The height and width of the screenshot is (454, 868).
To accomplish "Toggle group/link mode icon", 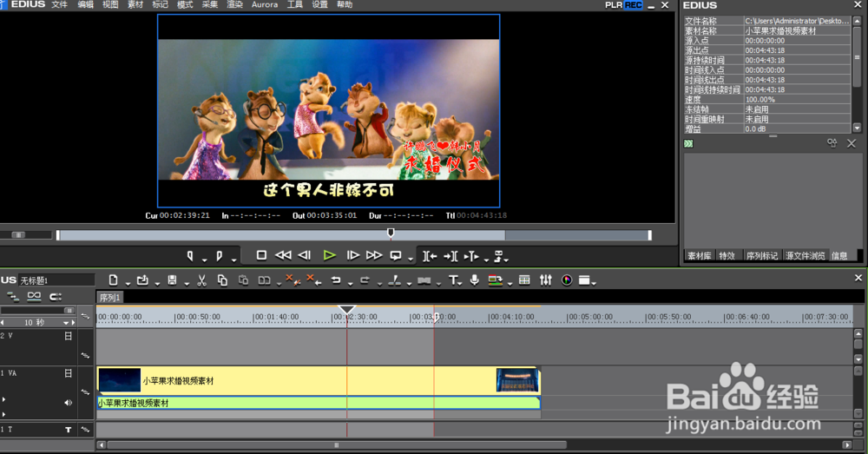I will tap(56, 297).
